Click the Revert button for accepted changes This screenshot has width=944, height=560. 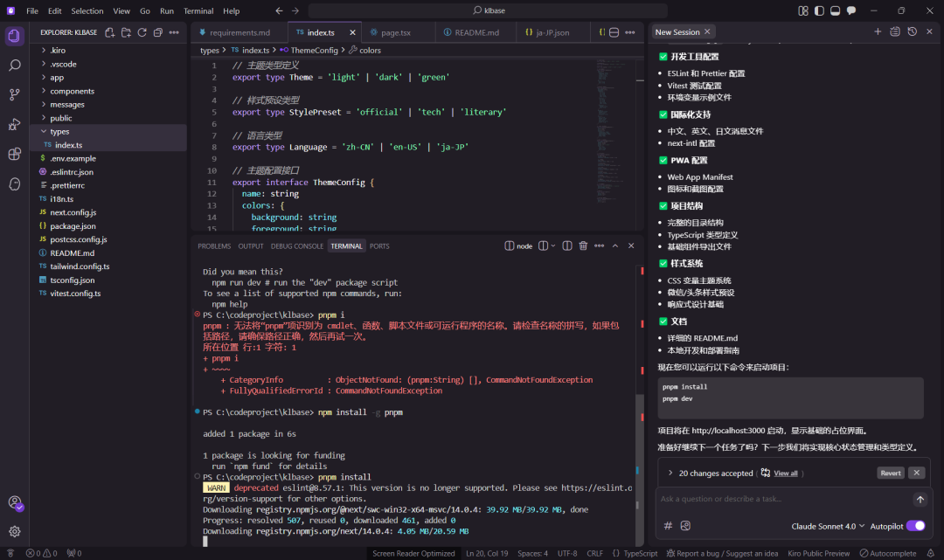(891, 472)
